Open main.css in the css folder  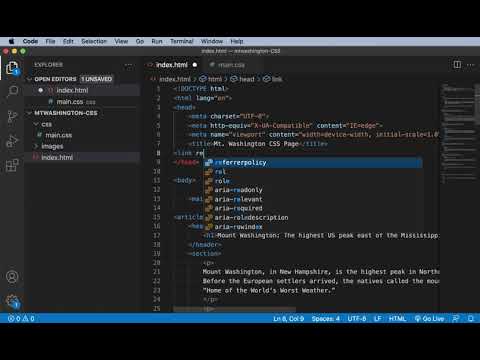[59, 135]
